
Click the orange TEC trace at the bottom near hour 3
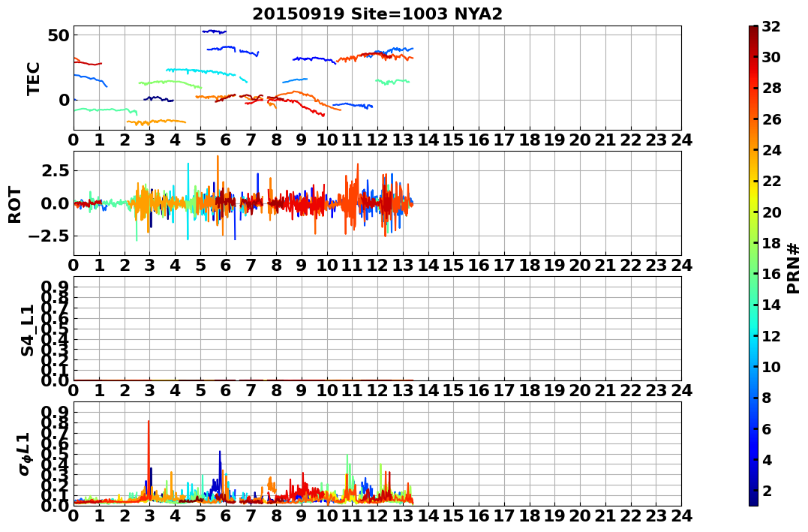point(156,122)
